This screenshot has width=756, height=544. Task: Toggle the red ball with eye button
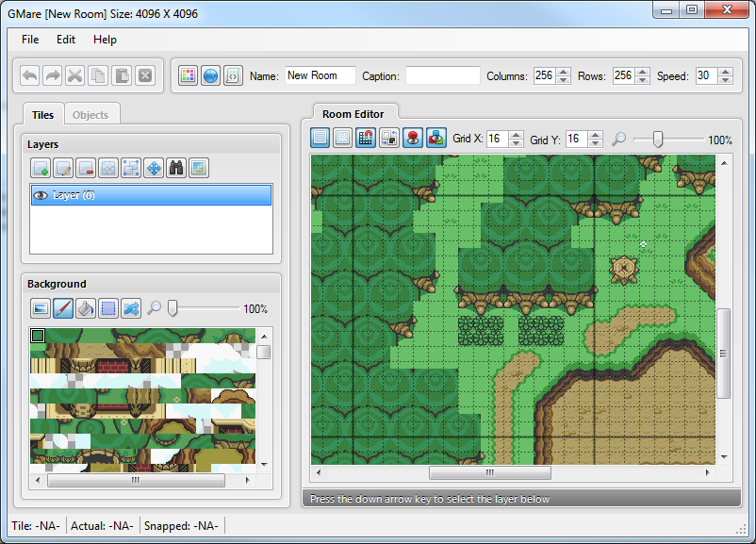click(413, 139)
